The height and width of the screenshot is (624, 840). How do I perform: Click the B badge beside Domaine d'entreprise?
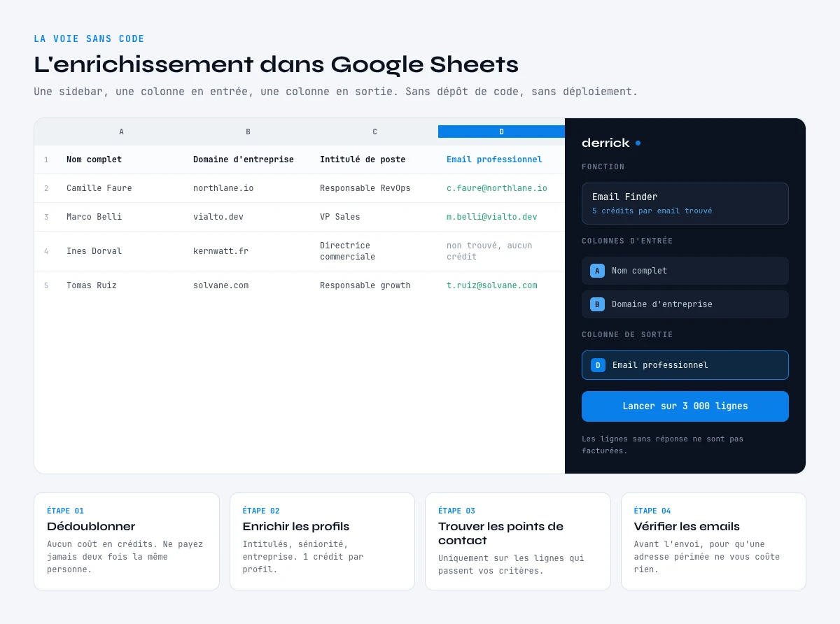(597, 304)
